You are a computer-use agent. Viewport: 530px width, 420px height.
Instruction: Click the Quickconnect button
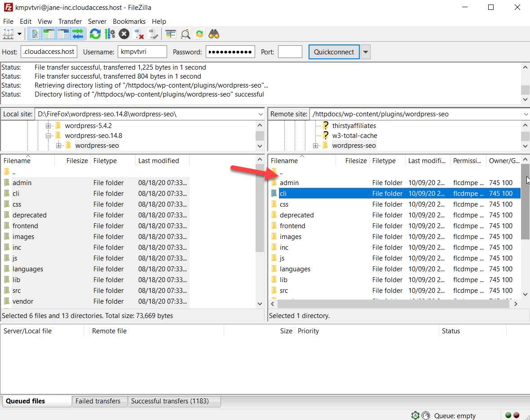pyautogui.click(x=334, y=52)
